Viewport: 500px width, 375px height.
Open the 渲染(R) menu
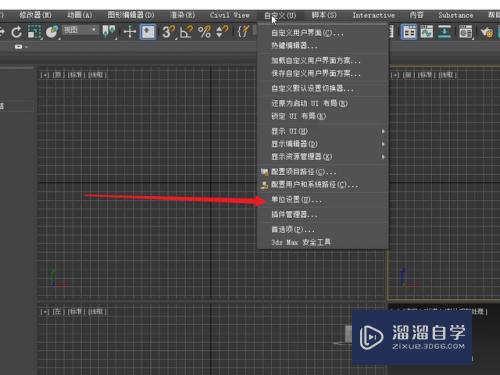pyautogui.click(x=182, y=15)
